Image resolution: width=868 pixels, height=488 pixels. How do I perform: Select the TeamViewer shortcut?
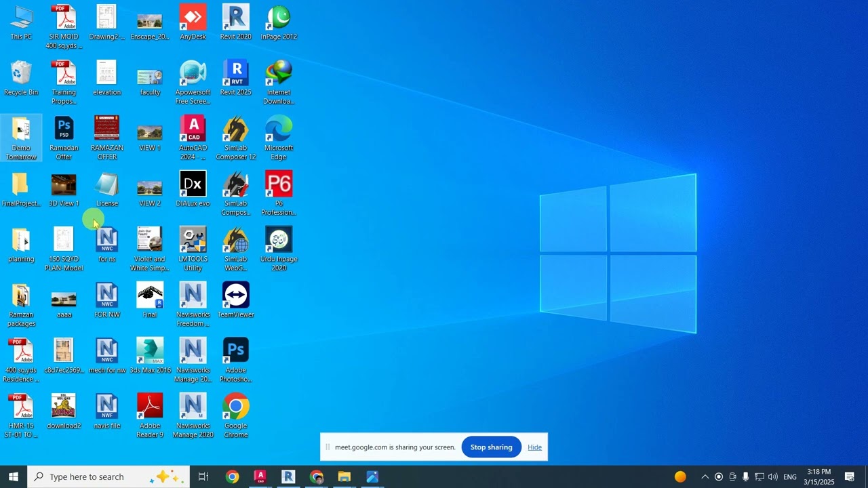pyautogui.click(x=236, y=301)
